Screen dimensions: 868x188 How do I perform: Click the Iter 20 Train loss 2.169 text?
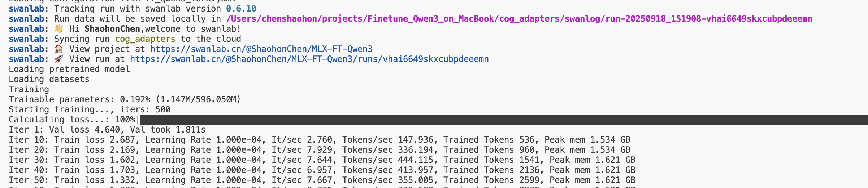coord(72,150)
